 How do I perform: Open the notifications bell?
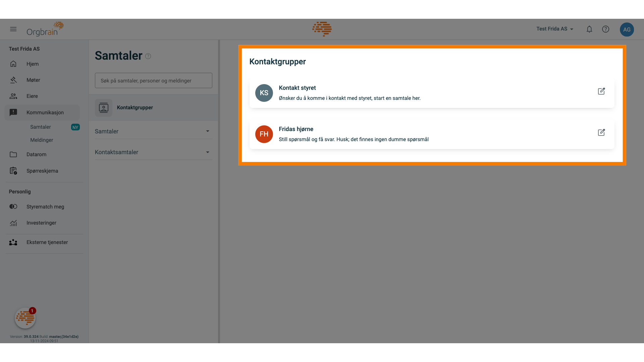pos(589,29)
